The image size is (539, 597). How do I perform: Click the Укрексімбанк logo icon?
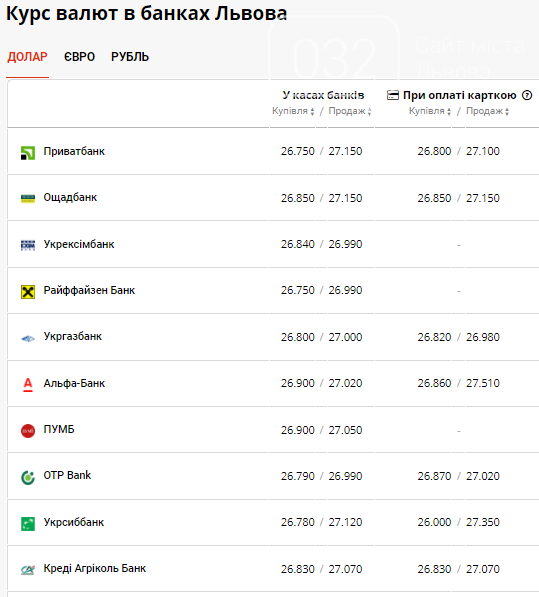pyautogui.click(x=28, y=246)
